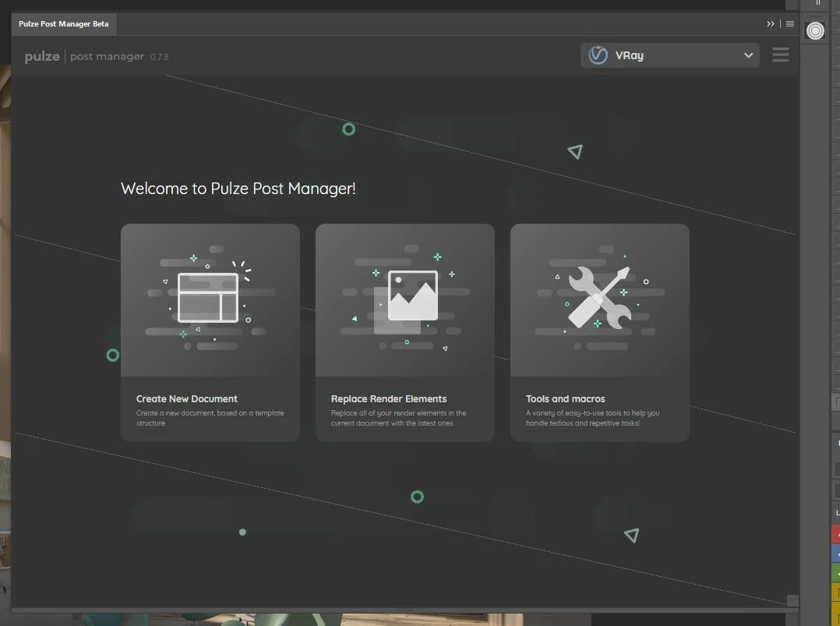Click the Tools and macros card illustration
The image size is (840, 626).
(600, 300)
